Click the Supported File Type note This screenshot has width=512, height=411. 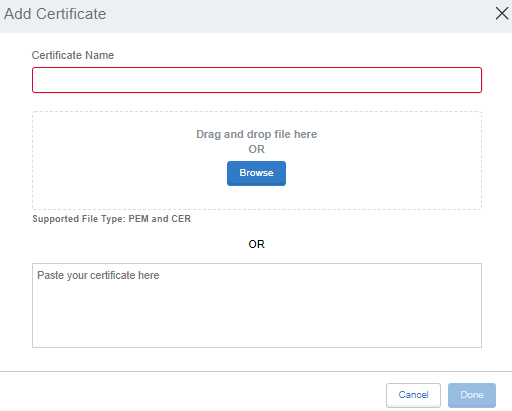pos(111,219)
